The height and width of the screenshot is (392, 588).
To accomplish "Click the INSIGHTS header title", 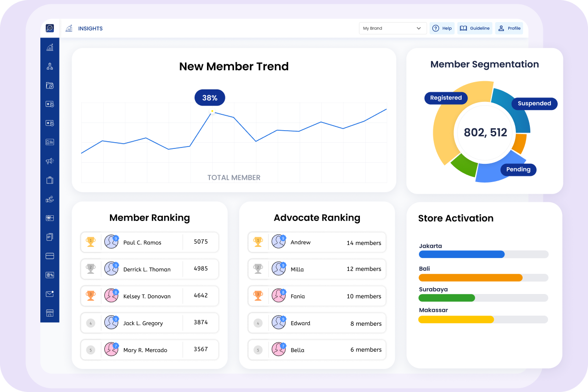I will click(x=90, y=29).
